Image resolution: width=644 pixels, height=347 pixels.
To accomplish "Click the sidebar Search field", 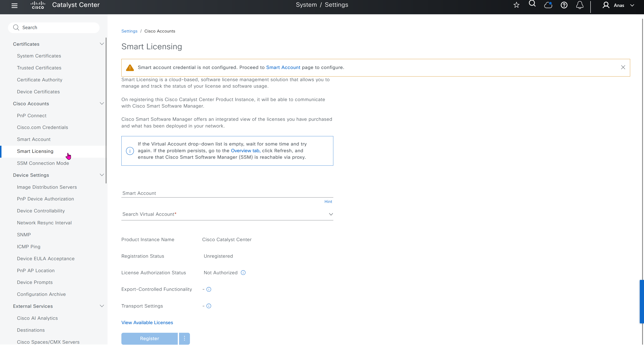I will coord(54,27).
